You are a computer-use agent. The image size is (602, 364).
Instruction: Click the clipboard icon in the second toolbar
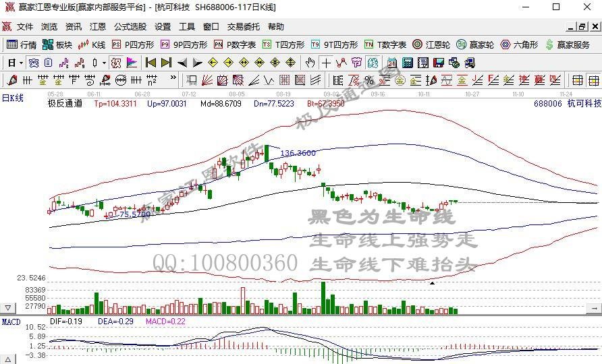[49, 63]
